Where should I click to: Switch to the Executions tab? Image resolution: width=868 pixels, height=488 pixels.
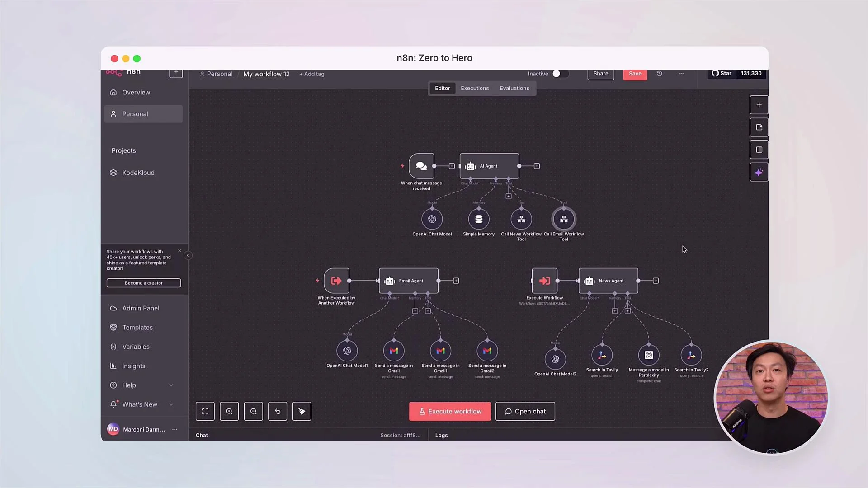pos(475,89)
